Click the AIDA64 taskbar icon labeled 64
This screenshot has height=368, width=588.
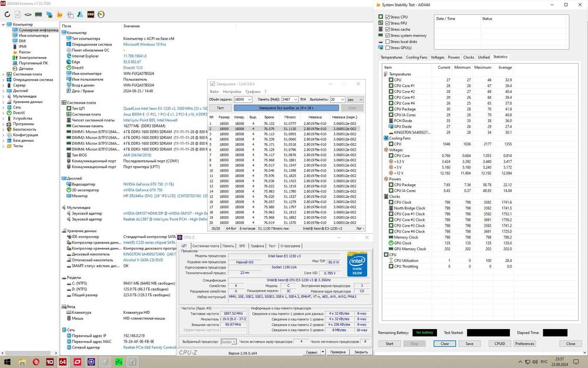(63, 362)
